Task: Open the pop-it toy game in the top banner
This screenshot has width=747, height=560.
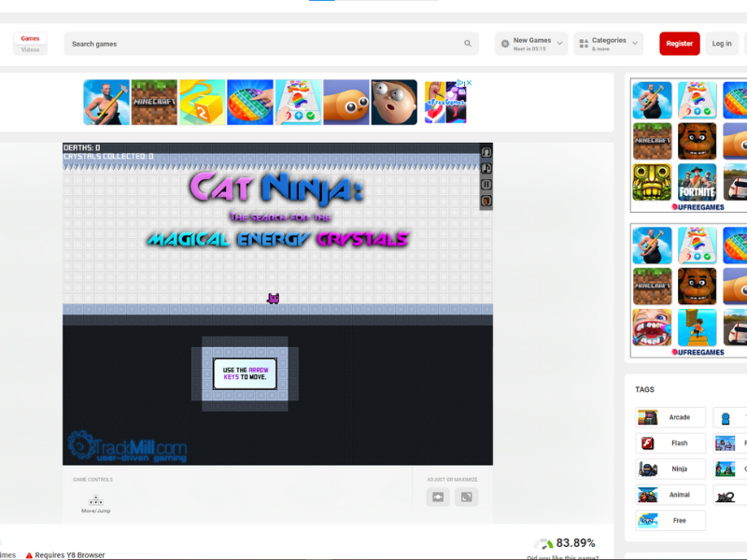Action: [x=250, y=103]
